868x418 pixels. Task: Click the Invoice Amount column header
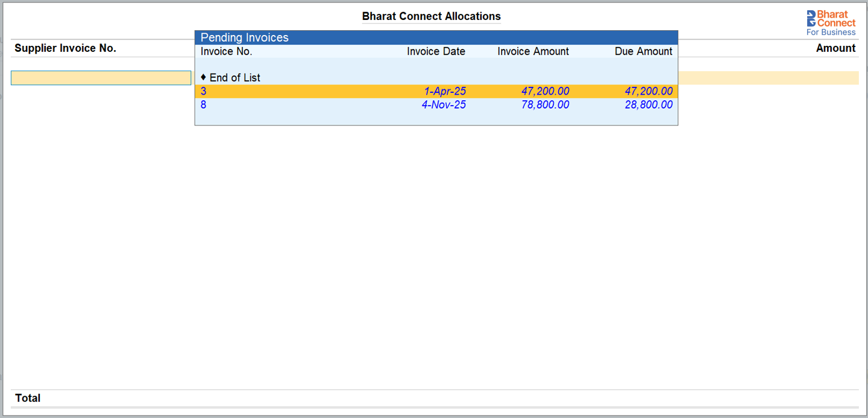click(533, 52)
